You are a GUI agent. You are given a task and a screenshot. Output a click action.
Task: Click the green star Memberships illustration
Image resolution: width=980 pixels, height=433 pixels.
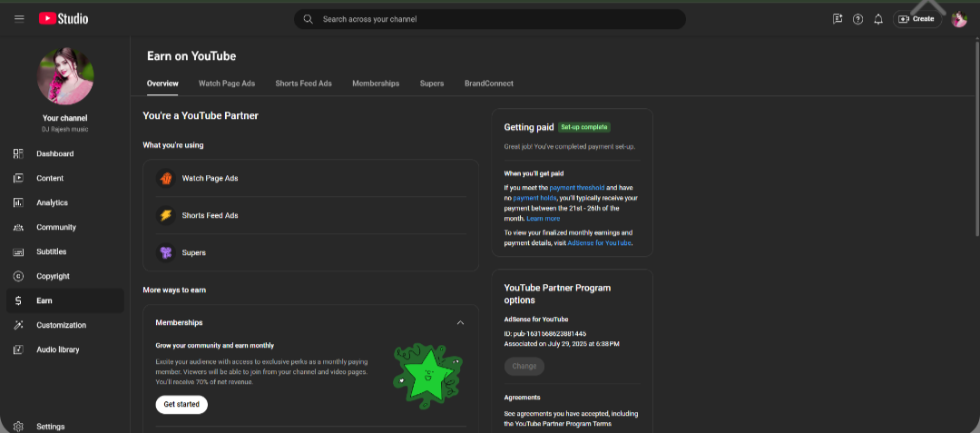coord(427,375)
